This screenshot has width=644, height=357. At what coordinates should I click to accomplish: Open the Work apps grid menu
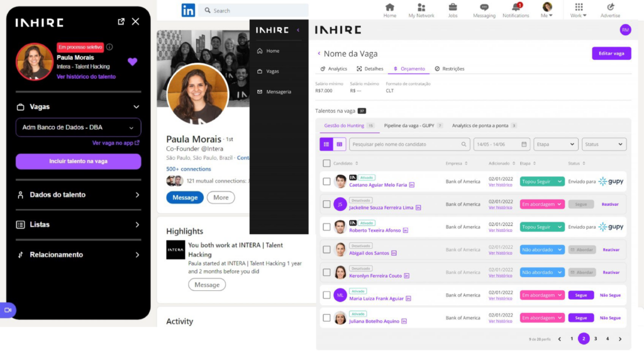click(579, 10)
